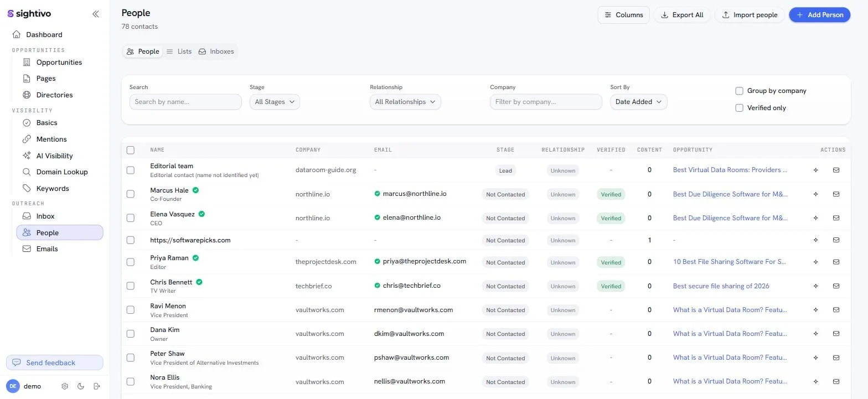
Task: Click the Lead stage badge for Editorial team
Action: 505,170
